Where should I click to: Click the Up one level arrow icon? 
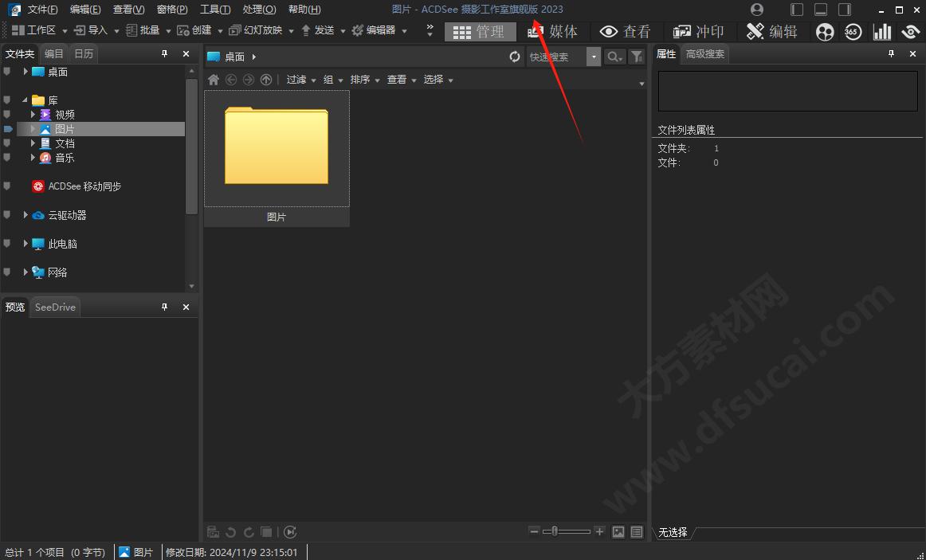coord(266,80)
